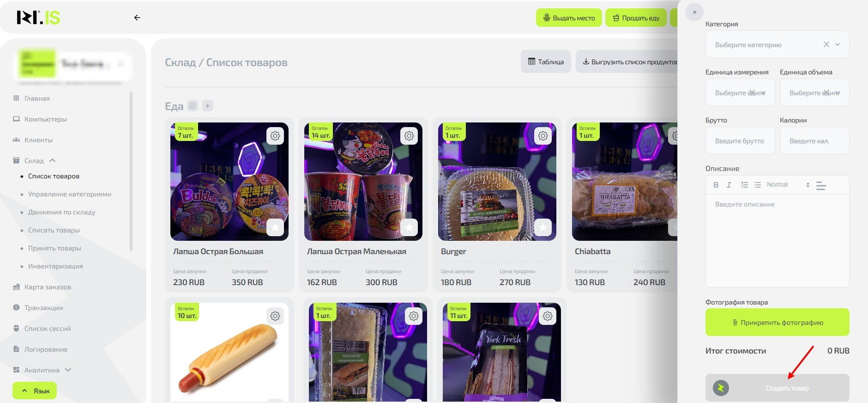Go back using the left arrow icon
Viewport: 868px width, 403px height.
click(x=137, y=18)
